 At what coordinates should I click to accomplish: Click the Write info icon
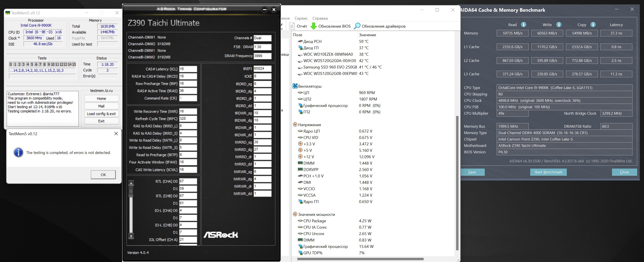(x=559, y=25)
